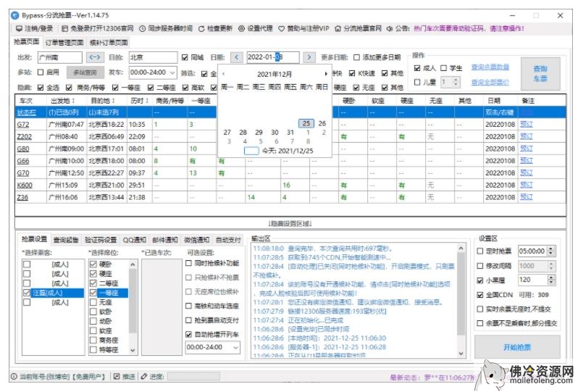The image size is (578, 392).
Task: Swap departure and destination stations
Action: pos(95,57)
